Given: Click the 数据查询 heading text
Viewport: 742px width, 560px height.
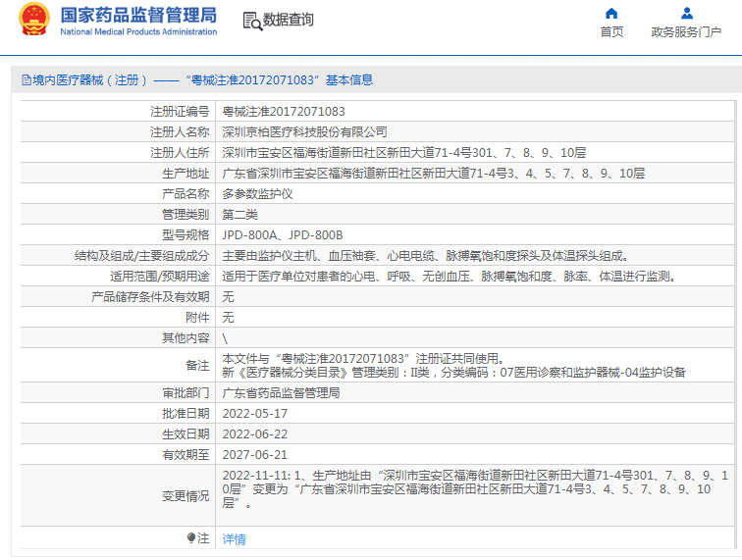Looking at the screenshot, I should click(x=289, y=20).
